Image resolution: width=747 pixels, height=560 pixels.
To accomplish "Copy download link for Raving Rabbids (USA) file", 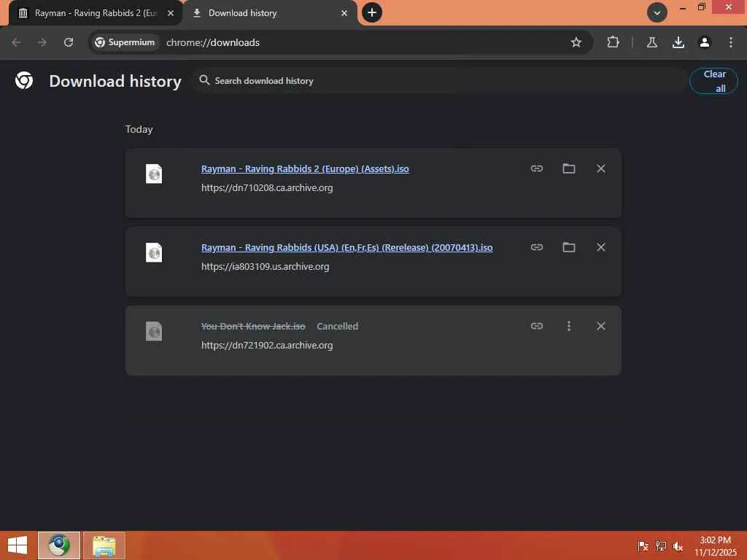I will pyautogui.click(x=536, y=247).
